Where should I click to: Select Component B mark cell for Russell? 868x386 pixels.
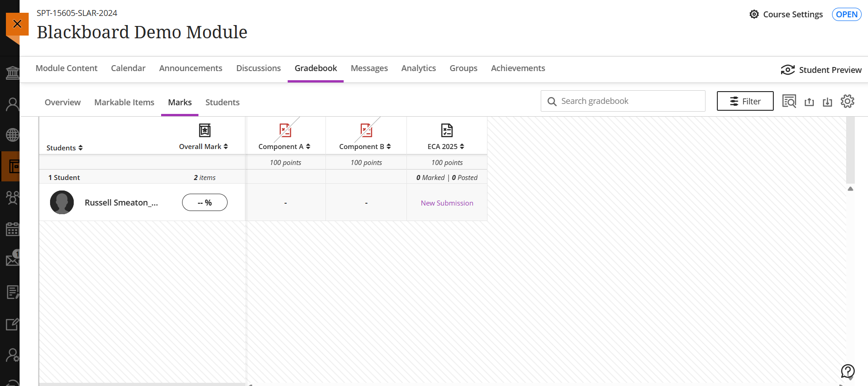click(x=366, y=202)
